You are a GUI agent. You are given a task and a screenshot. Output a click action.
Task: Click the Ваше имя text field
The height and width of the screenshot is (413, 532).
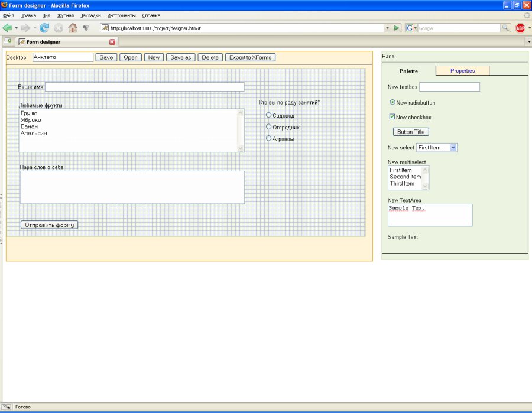point(145,87)
